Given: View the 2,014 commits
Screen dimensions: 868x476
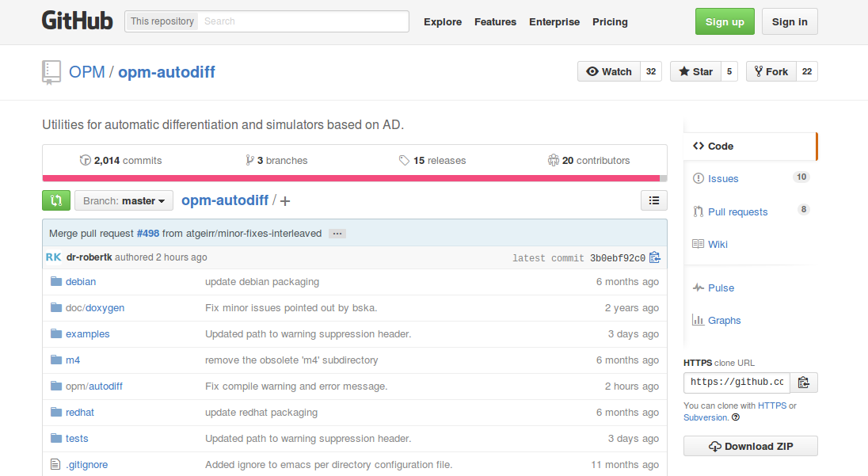Looking at the screenshot, I should (120, 161).
